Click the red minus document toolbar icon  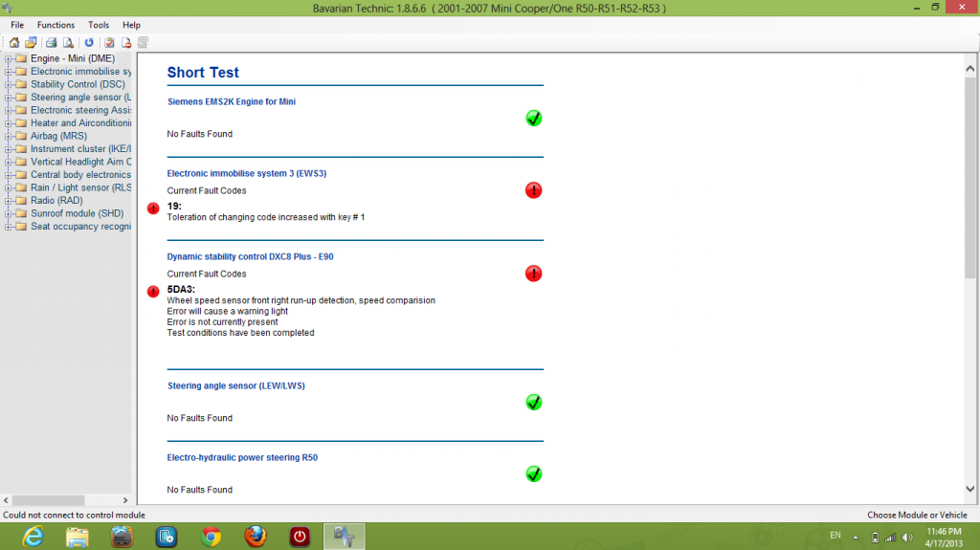pos(126,42)
